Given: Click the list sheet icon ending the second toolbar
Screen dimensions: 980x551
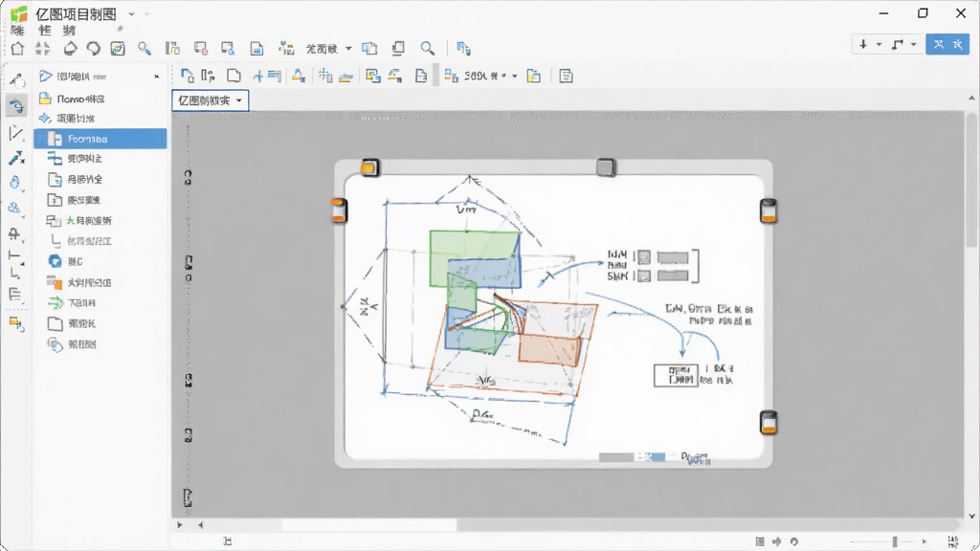Looking at the screenshot, I should [x=566, y=76].
